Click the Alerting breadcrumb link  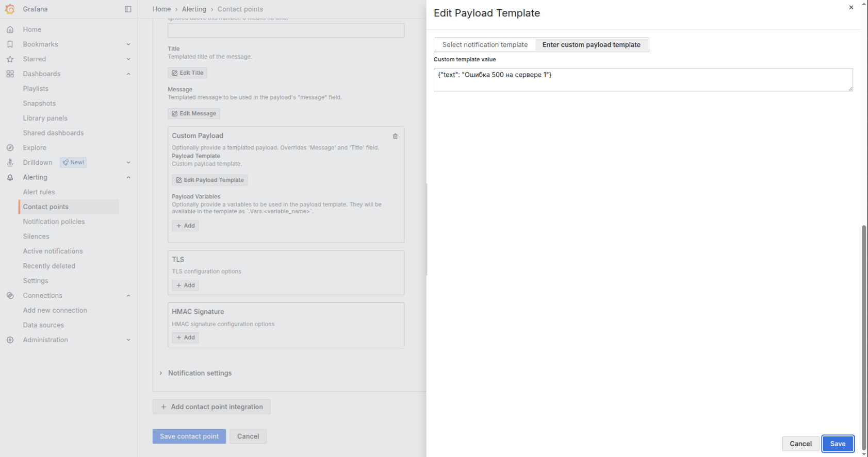point(194,9)
